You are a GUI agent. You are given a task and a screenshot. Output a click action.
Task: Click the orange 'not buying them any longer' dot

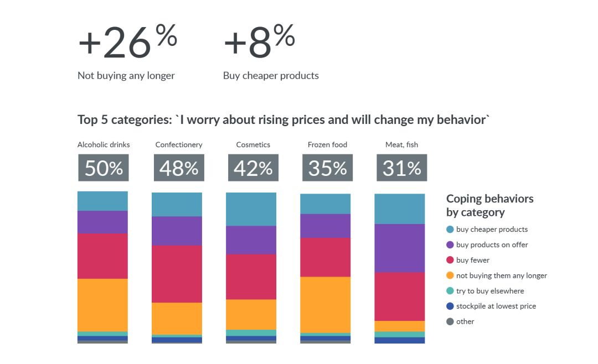tap(450, 275)
